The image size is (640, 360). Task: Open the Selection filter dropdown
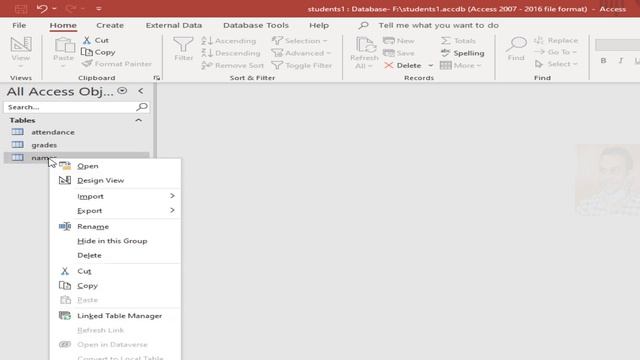tap(300, 41)
